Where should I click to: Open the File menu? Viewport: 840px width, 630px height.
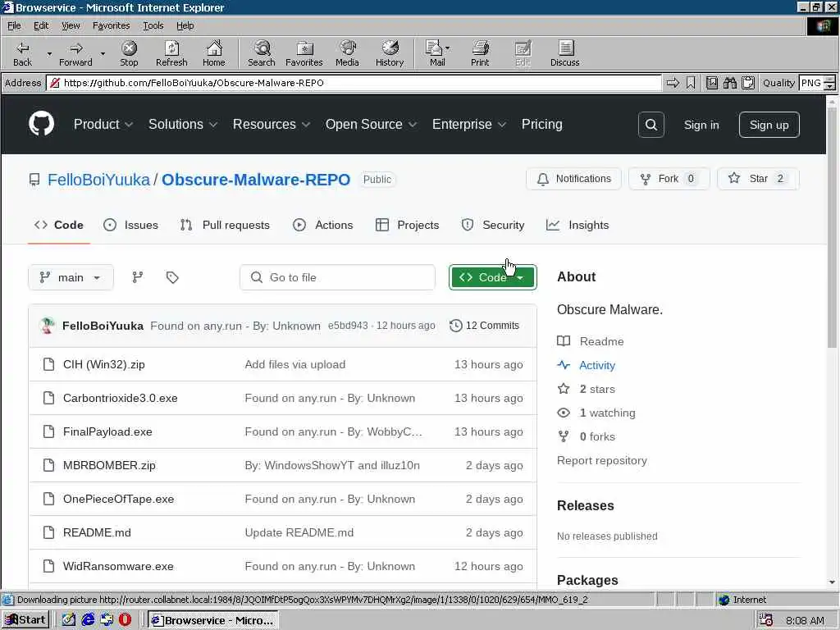pyautogui.click(x=14, y=25)
